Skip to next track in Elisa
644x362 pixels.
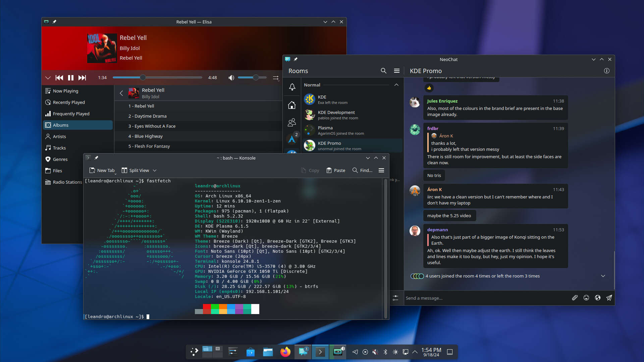[82, 78]
